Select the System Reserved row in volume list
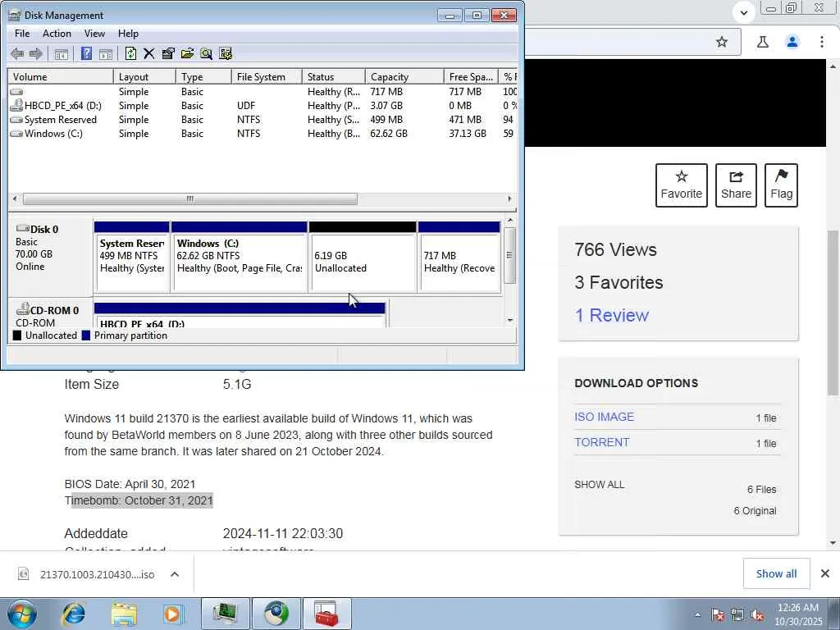Viewport: 840px width, 630px height. point(262,120)
